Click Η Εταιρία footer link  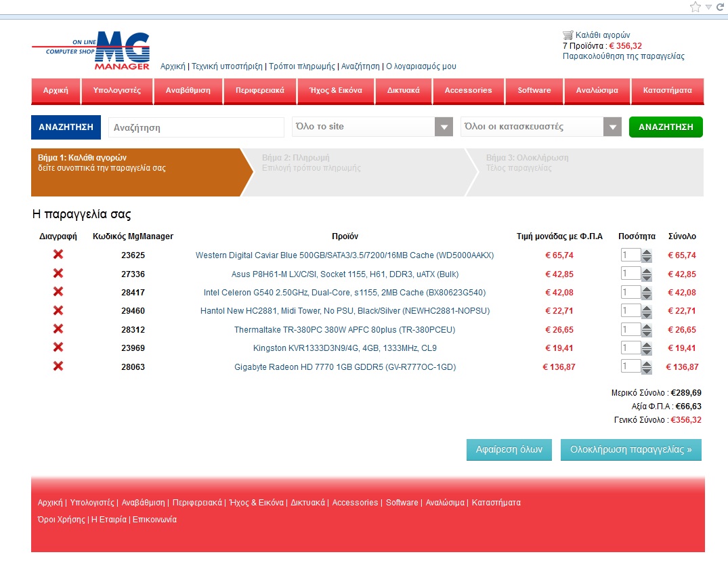[x=108, y=520]
